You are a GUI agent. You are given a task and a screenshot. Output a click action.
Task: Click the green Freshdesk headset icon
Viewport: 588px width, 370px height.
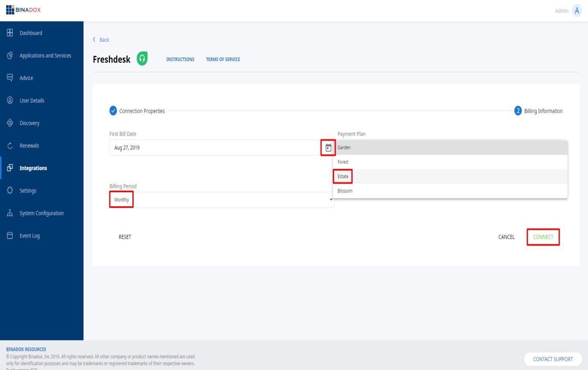tap(142, 58)
